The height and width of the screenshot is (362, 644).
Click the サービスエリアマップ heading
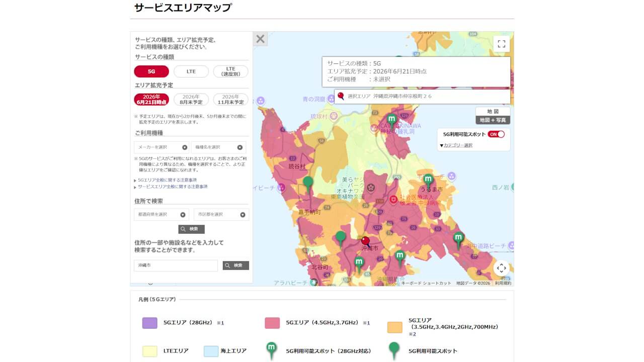click(183, 8)
